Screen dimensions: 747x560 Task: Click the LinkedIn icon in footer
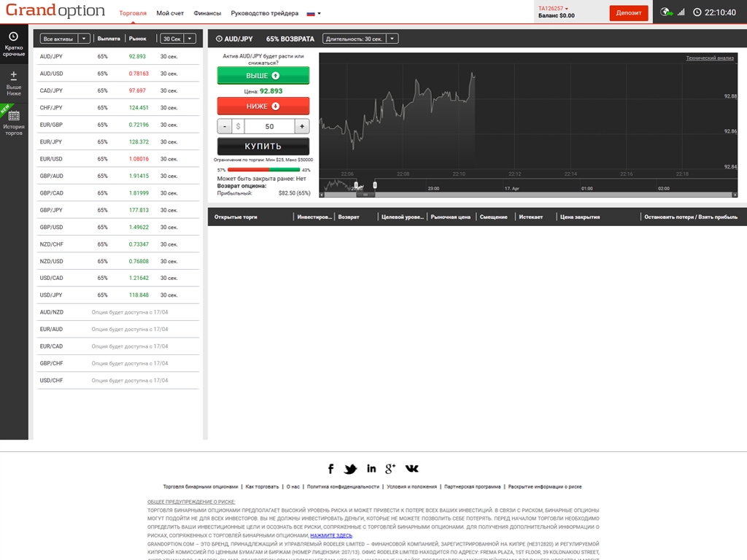pos(371,469)
